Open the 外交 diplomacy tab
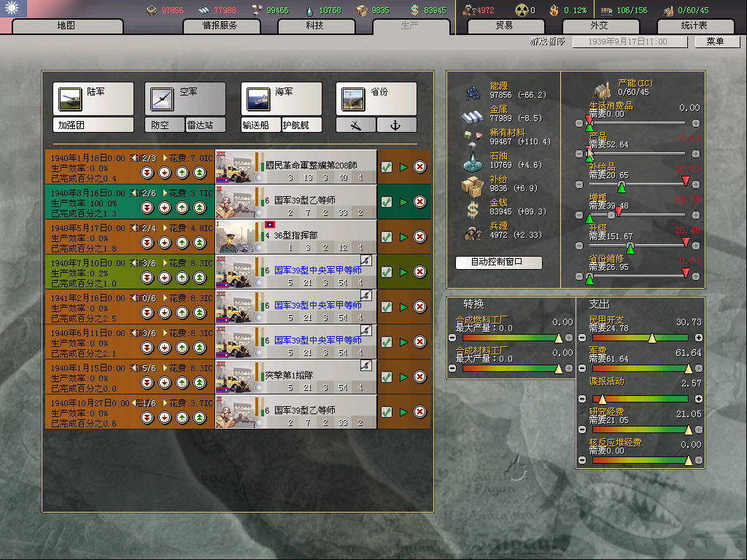Image resolution: width=747 pixels, height=560 pixels. (x=599, y=26)
